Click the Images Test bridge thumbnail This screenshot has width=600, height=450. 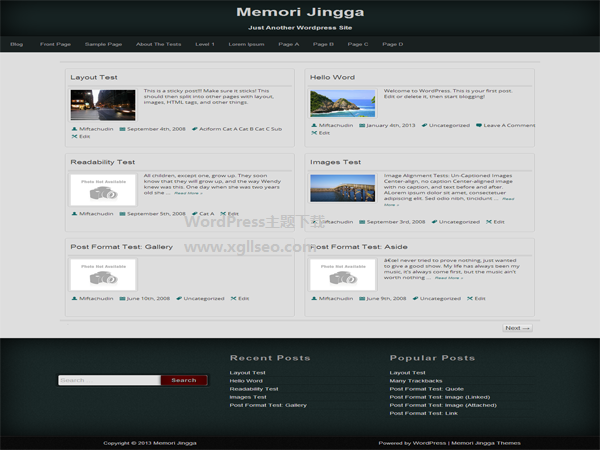tap(343, 188)
